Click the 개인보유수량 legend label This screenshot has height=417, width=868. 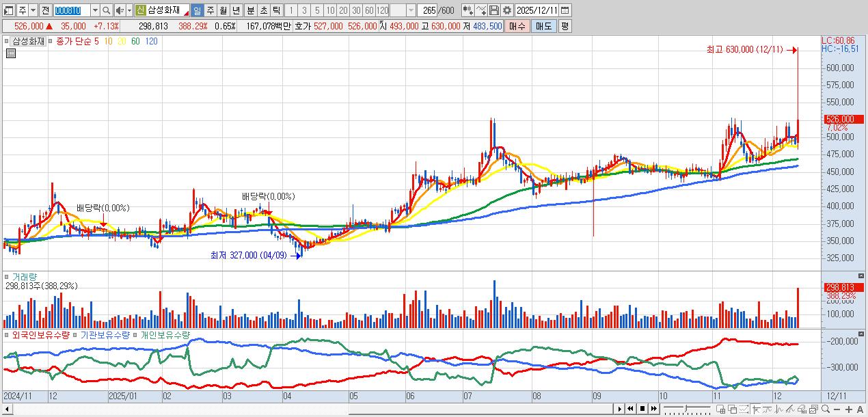(165, 335)
